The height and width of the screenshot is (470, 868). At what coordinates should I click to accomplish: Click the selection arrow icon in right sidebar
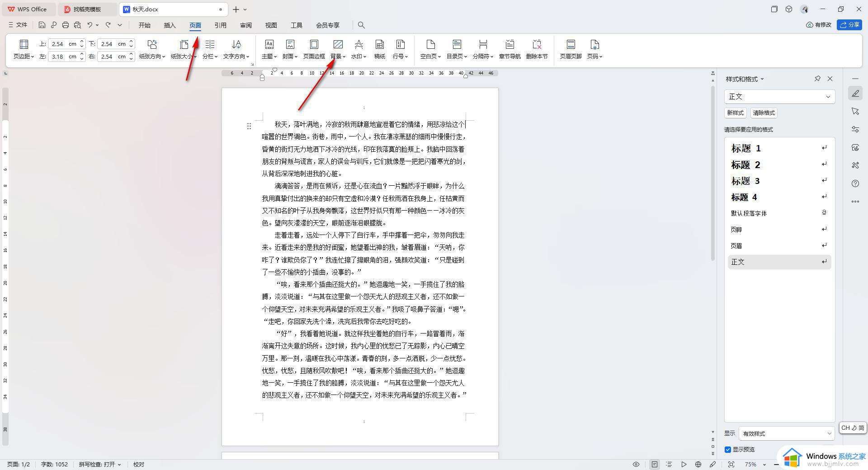point(855,111)
